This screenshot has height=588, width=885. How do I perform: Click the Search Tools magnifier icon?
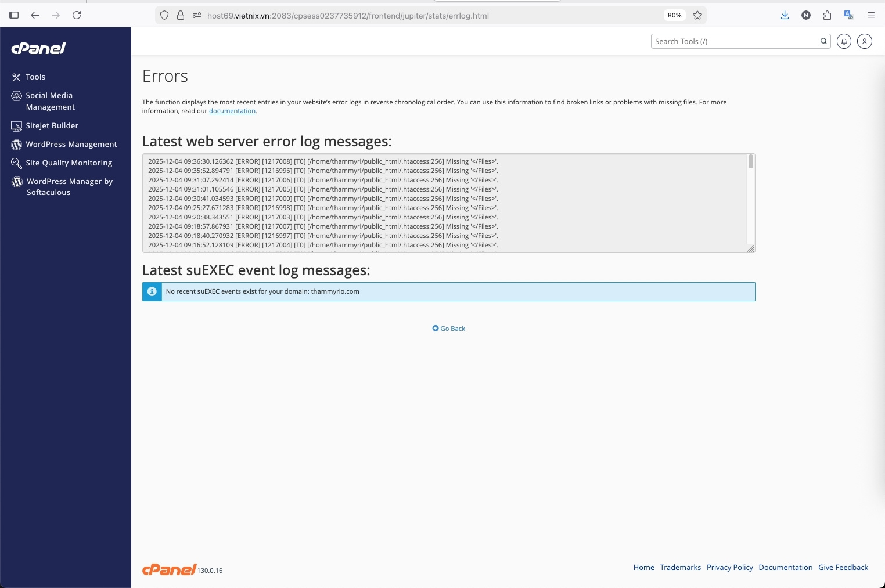pos(824,41)
